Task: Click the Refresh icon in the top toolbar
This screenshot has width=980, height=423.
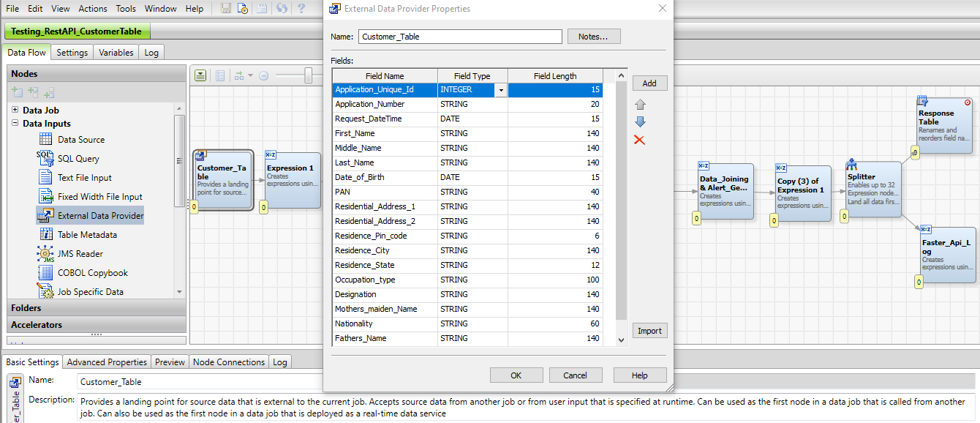Action: click(282, 9)
